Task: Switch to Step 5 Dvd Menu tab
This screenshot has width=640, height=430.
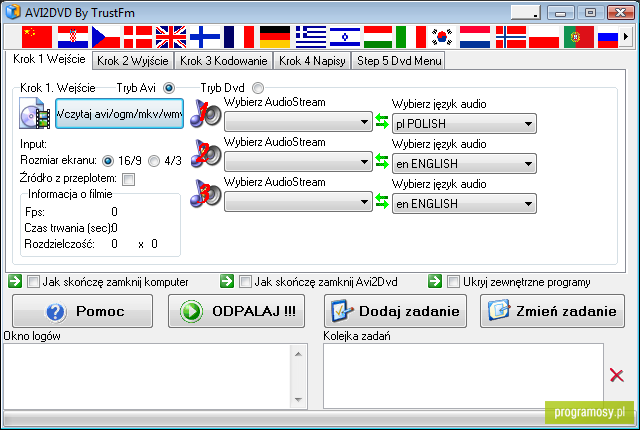Action: coord(399,61)
